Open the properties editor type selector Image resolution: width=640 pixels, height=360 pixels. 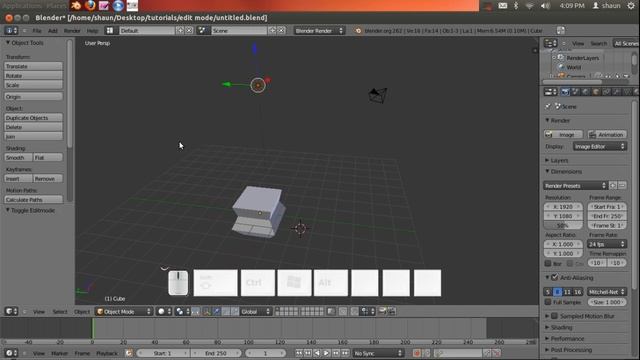(x=551, y=92)
